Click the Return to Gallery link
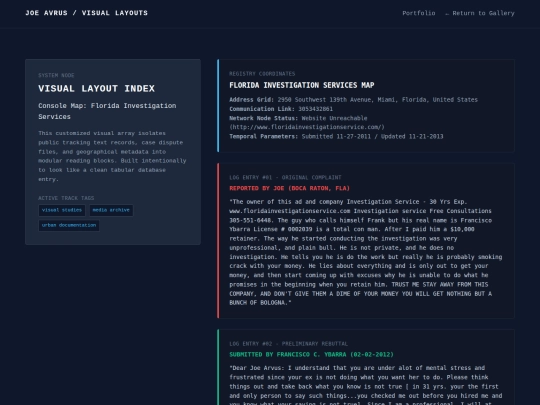This screenshot has width=540, height=405. (x=480, y=13)
